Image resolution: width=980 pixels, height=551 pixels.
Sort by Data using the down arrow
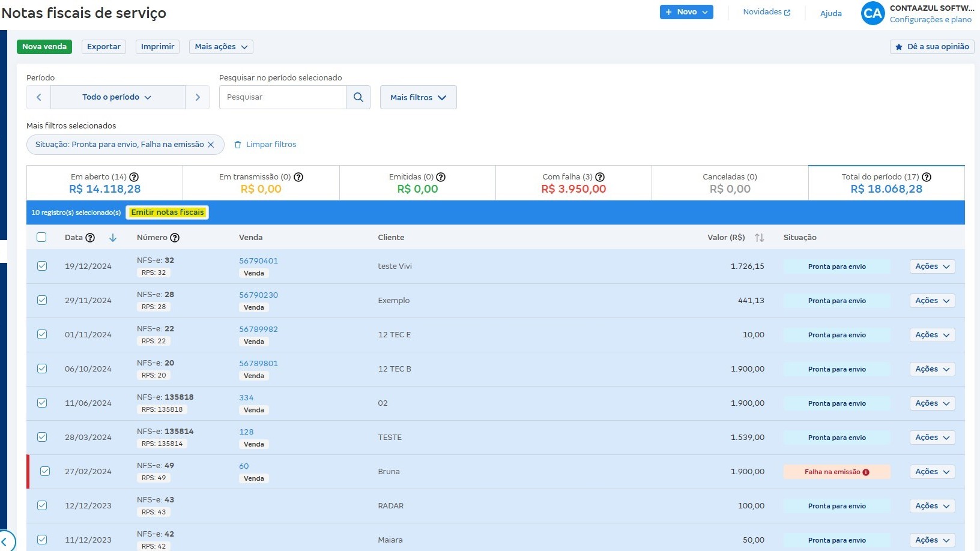(113, 238)
